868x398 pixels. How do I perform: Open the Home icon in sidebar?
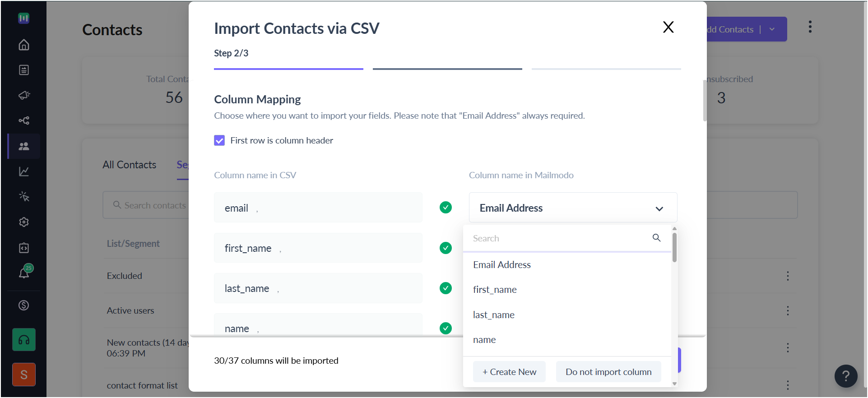coord(24,45)
